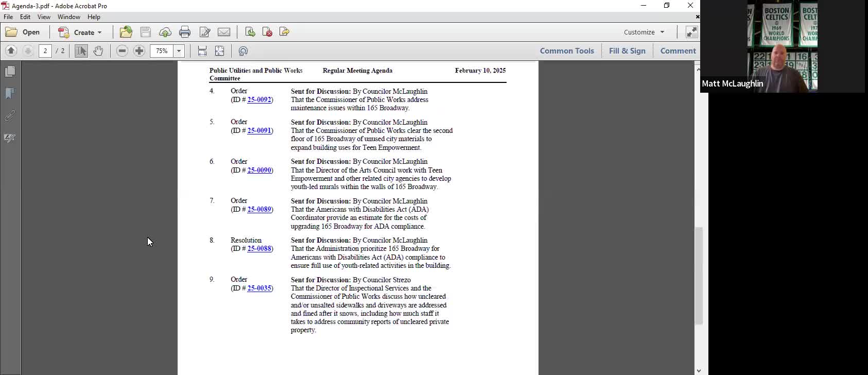This screenshot has width=868, height=375.
Task: Print the document using the printer icon
Action: pos(185,32)
